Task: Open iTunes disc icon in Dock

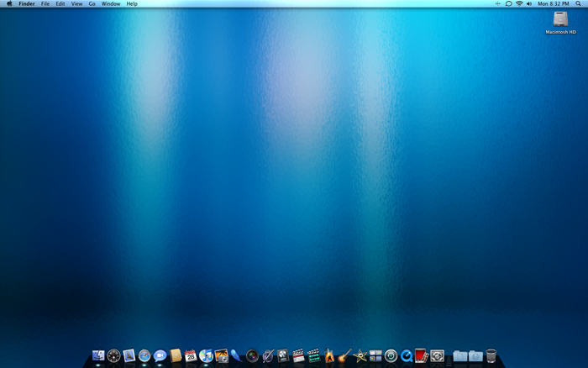Action: click(206, 355)
